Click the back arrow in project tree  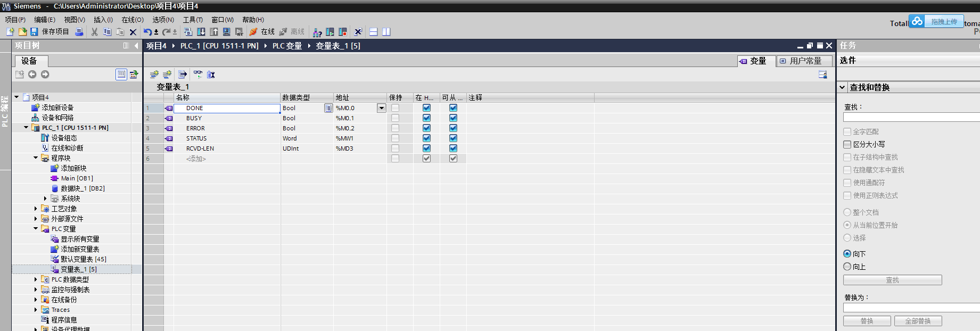pyautogui.click(x=32, y=75)
